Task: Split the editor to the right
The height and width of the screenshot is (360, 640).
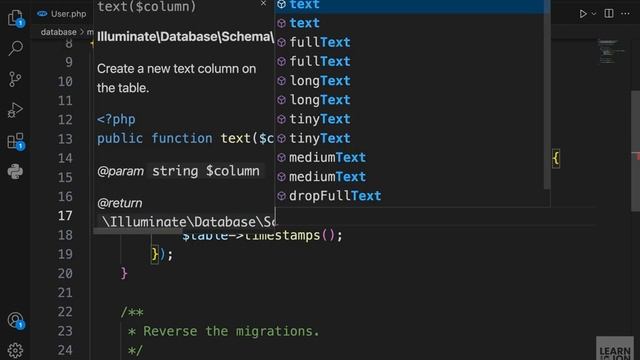Action: pyautogui.click(x=609, y=13)
